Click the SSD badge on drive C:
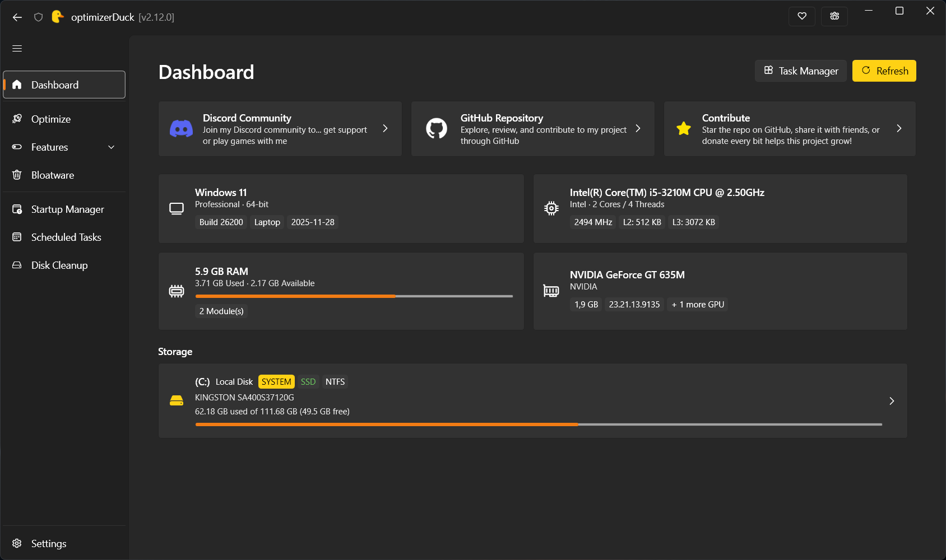 [308, 382]
